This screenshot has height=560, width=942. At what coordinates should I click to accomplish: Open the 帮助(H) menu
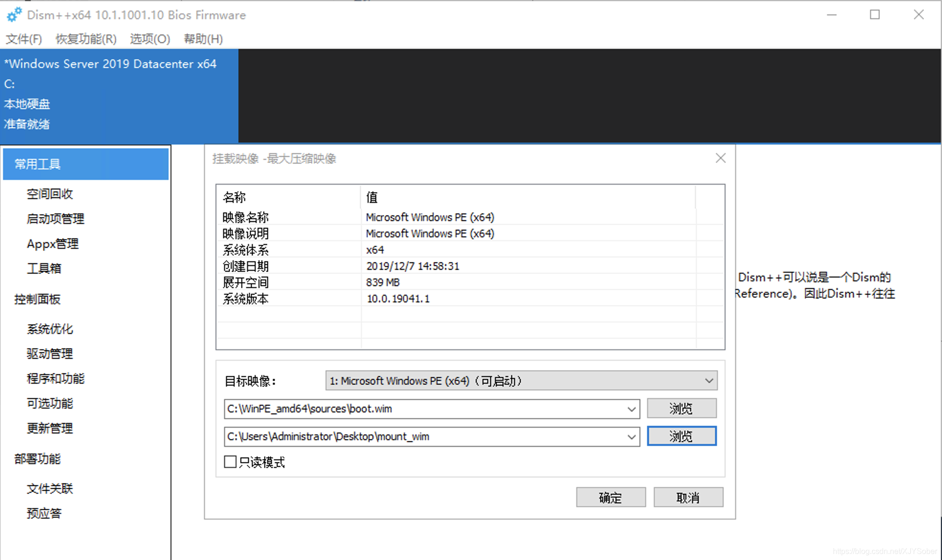[203, 39]
